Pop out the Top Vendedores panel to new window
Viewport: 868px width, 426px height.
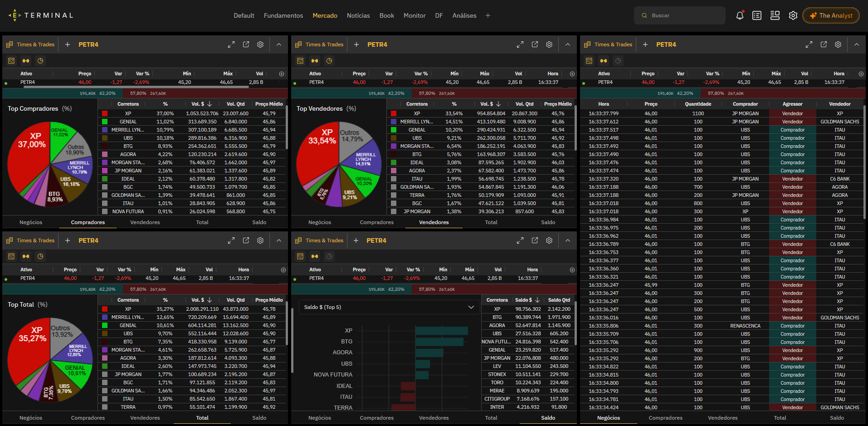(535, 44)
